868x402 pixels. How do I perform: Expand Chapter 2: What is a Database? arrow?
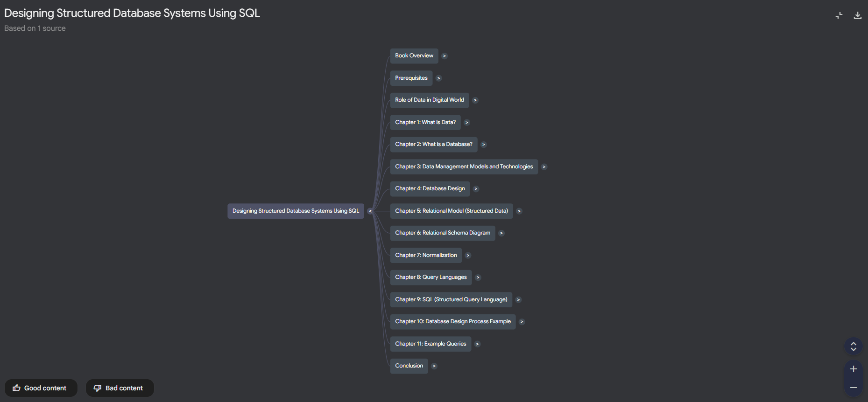(x=484, y=145)
